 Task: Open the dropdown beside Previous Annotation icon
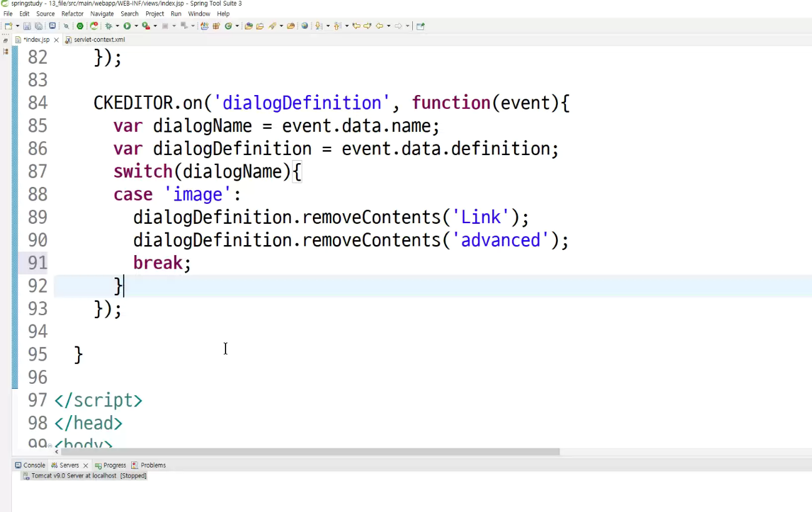(346, 26)
